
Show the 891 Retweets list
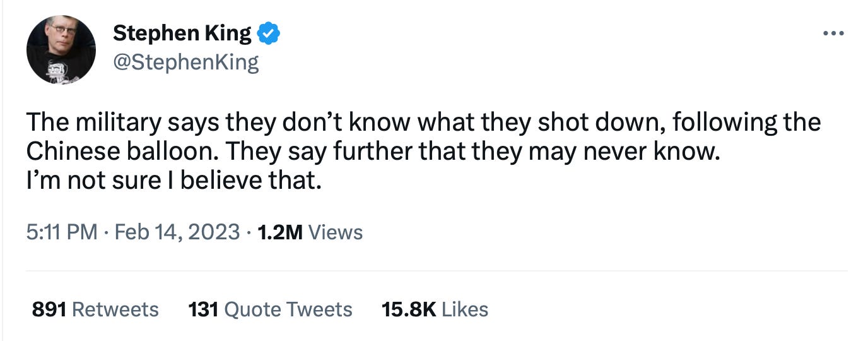tap(95, 309)
